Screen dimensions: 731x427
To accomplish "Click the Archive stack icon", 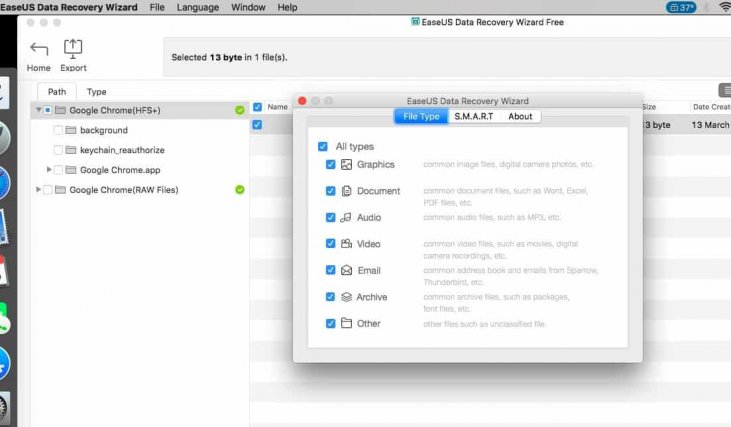I will (x=347, y=297).
